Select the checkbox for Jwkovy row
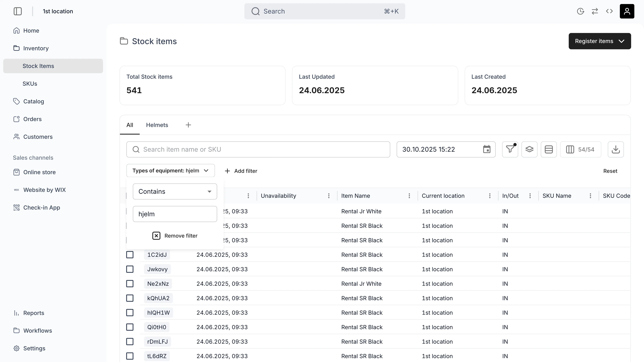The height and width of the screenshot is (362, 644). tap(130, 269)
